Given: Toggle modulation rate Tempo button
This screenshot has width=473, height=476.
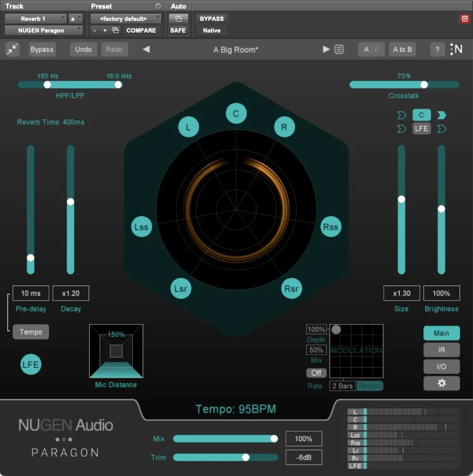Looking at the screenshot, I should pos(369,386).
